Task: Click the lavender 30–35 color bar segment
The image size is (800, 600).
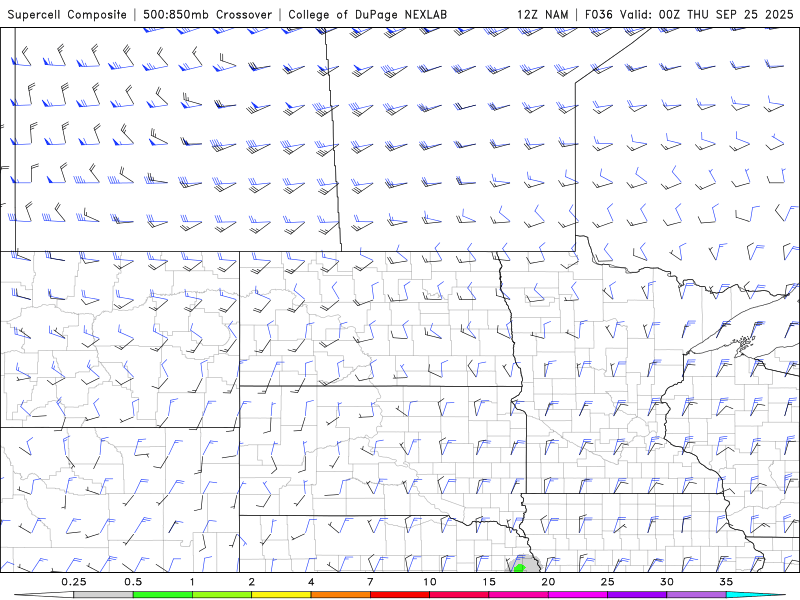Action: [x=696, y=595]
